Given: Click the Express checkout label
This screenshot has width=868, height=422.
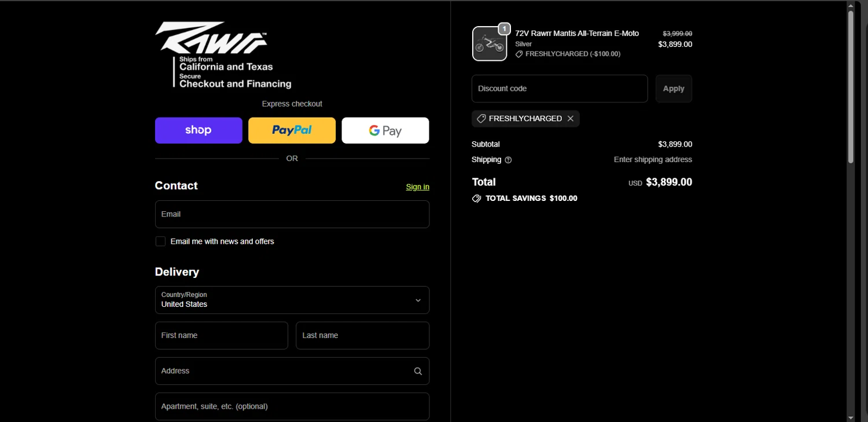Looking at the screenshot, I should (292, 104).
